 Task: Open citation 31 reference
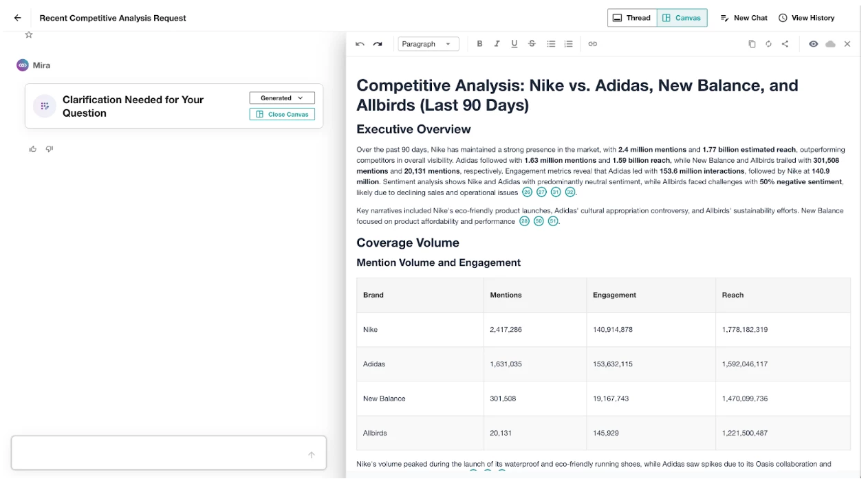coord(556,192)
